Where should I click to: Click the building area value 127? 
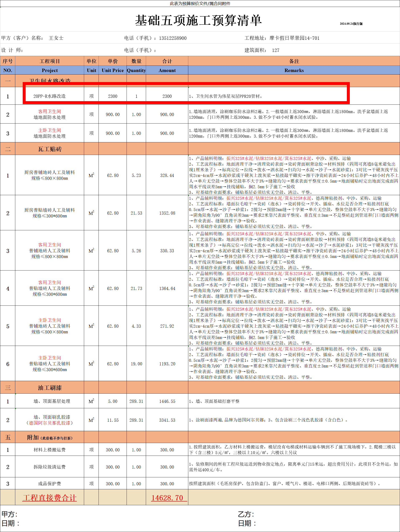(x=276, y=50)
